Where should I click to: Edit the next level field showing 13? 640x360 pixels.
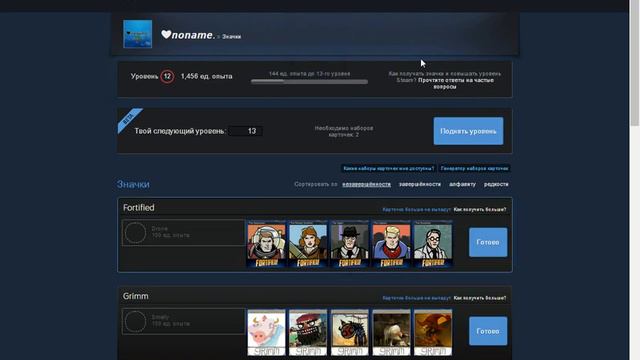click(x=245, y=131)
